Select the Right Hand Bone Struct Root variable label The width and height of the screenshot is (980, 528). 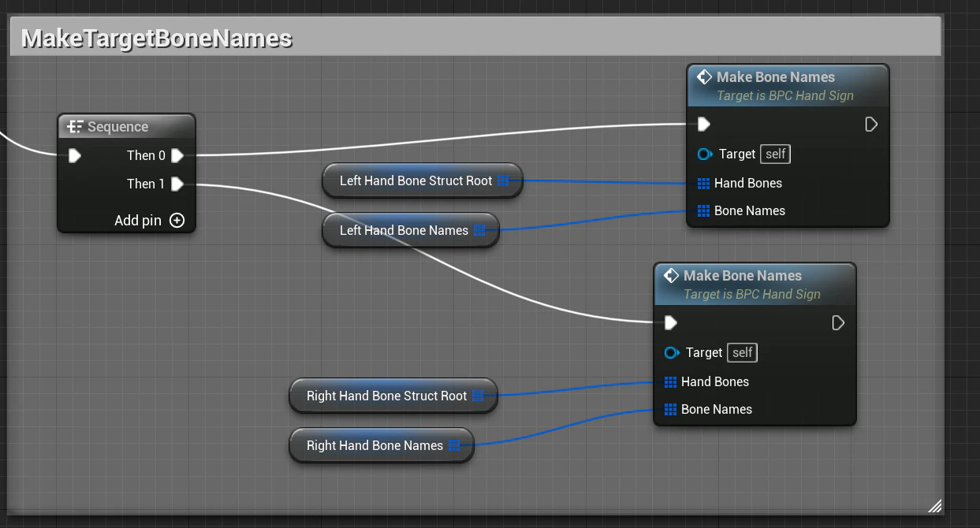[386, 396]
